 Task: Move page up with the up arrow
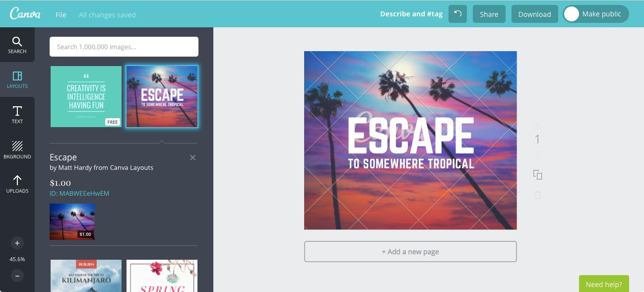[537, 125]
